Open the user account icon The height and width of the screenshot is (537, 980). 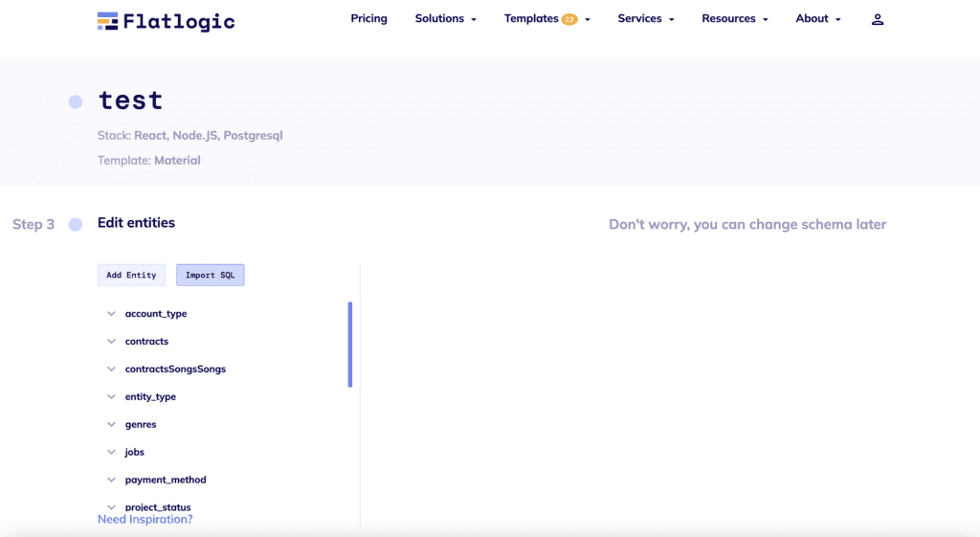(878, 19)
